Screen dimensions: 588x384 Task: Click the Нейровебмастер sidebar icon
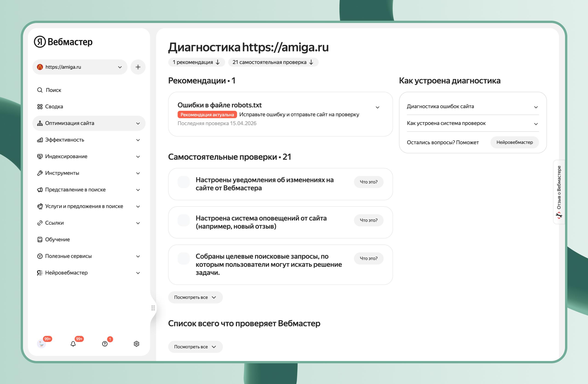pos(40,273)
